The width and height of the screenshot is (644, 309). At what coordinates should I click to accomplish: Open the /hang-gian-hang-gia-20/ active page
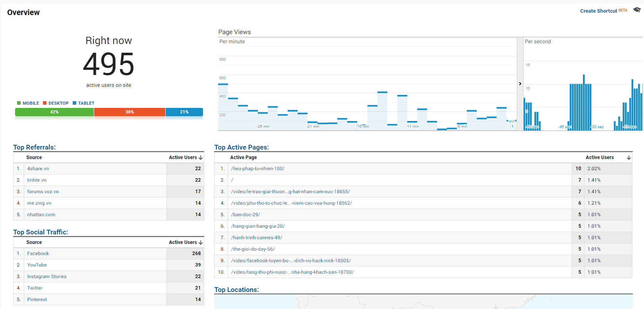[x=258, y=226]
